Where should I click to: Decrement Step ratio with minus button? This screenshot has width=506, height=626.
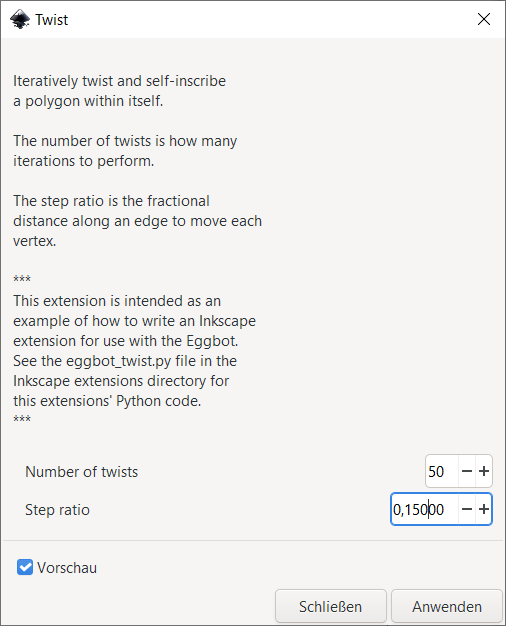pyautogui.click(x=467, y=509)
